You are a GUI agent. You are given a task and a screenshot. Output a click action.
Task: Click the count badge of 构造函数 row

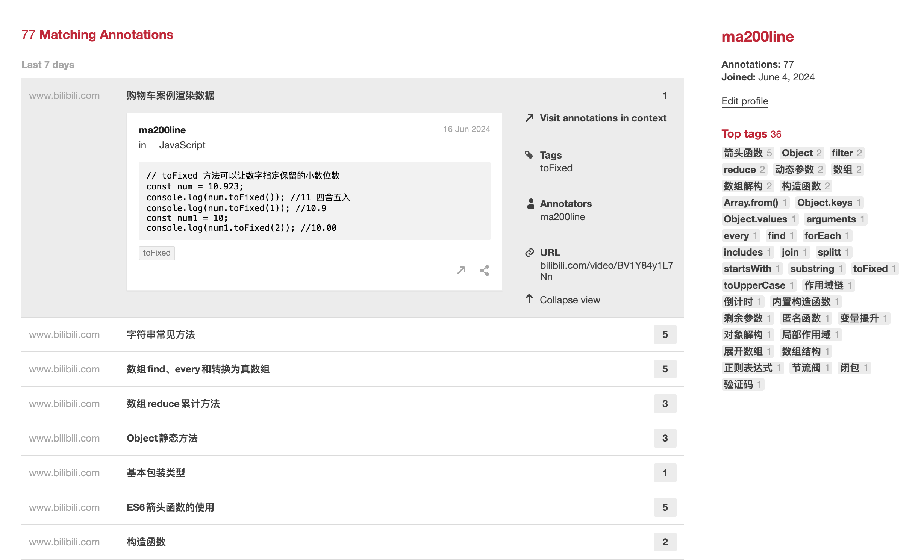point(665,542)
